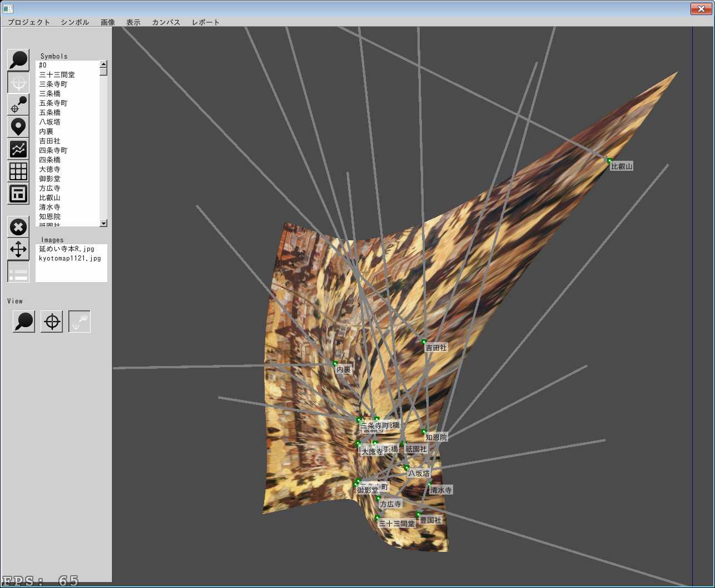Click the 清水寺 marker on the canvas
The width and height of the screenshot is (715, 588).
click(x=429, y=485)
